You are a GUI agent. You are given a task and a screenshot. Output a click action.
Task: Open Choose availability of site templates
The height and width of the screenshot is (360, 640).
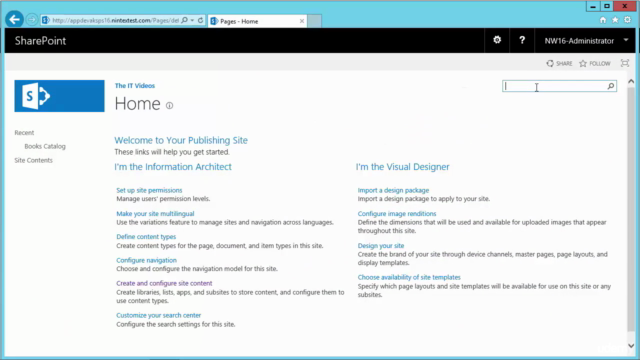coord(409,277)
